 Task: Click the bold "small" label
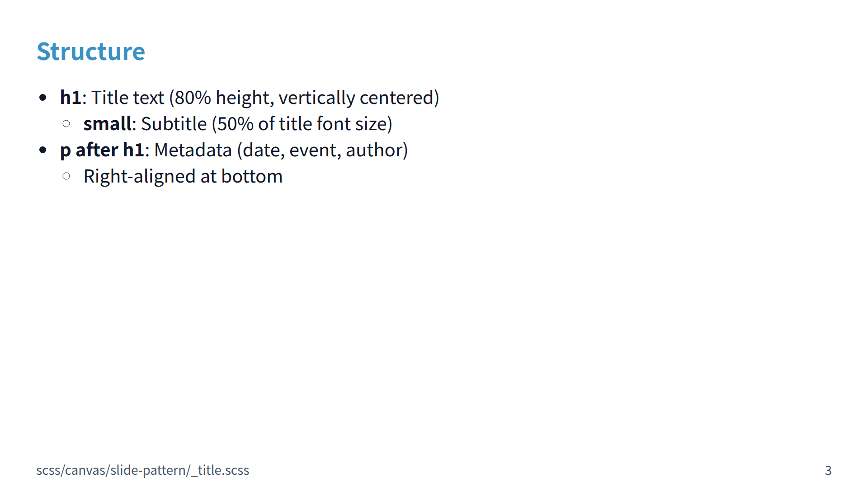point(107,124)
